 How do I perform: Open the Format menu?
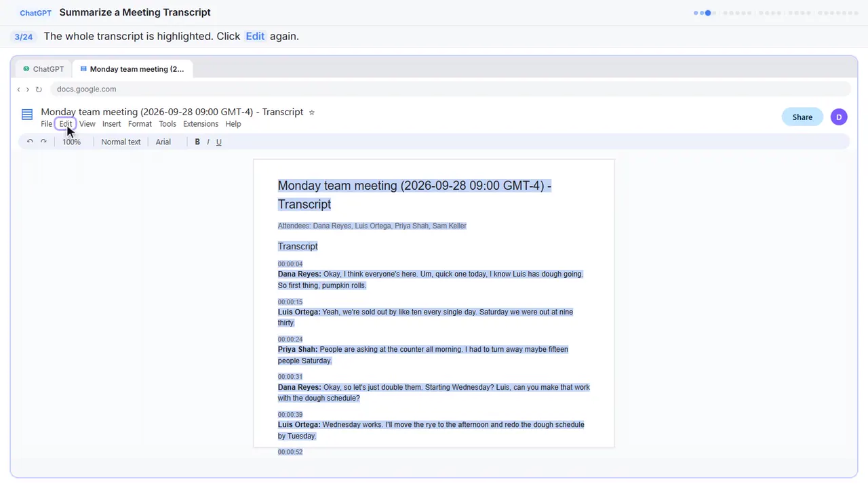[140, 124]
